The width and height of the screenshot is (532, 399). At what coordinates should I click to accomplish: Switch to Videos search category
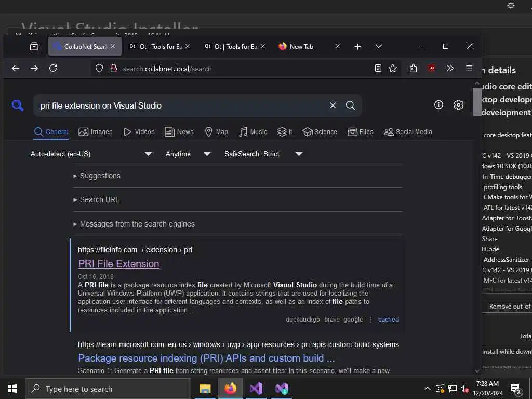coord(139,132)
